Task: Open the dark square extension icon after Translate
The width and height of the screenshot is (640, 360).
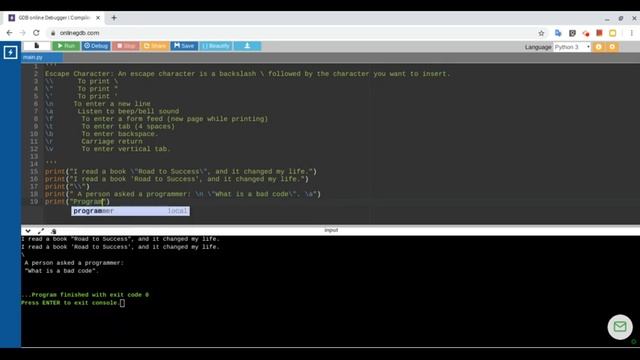Action: (572, 33)
